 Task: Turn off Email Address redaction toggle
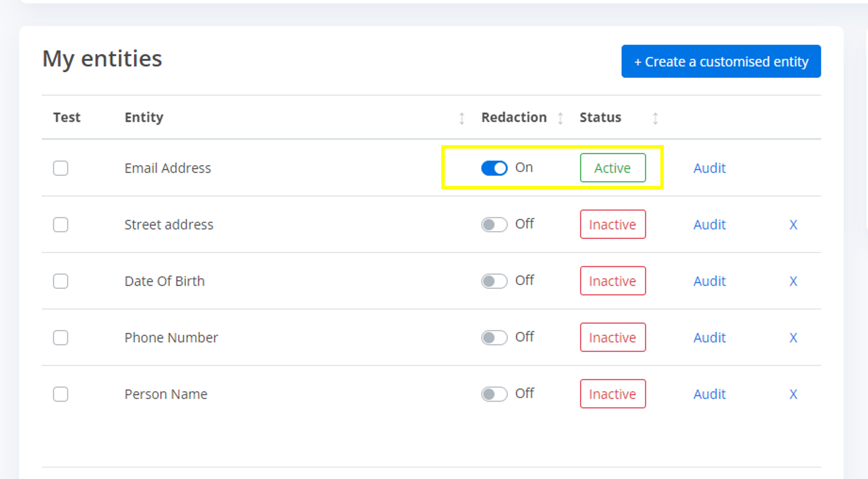pos(494,168)
